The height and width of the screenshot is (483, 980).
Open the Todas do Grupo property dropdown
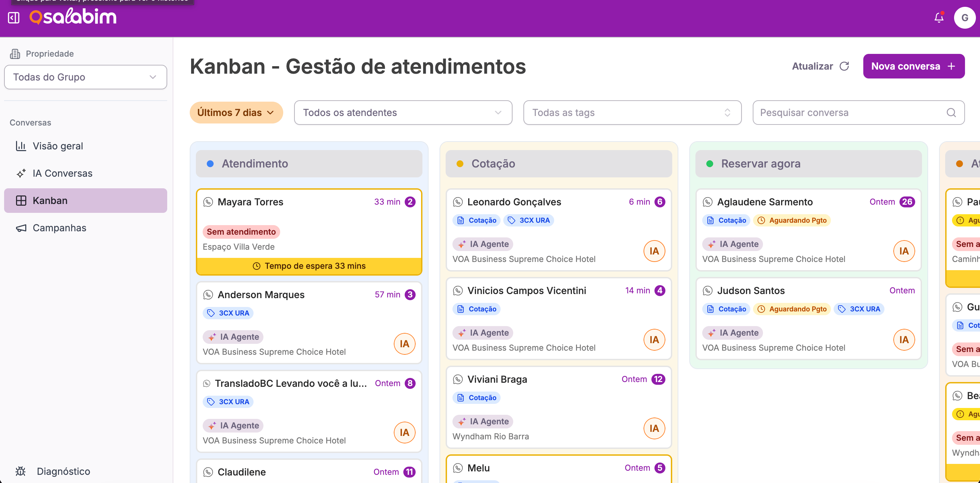[x=86, y=77]
